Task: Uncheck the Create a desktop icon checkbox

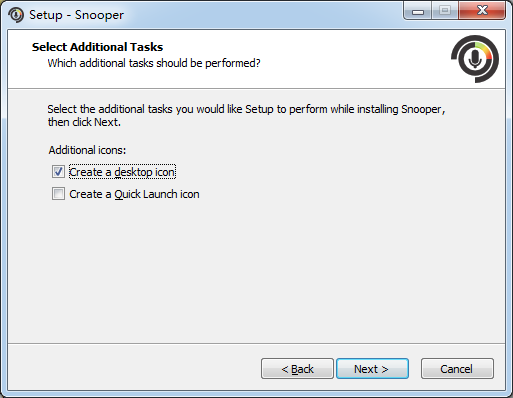Action: tap(58, 172)
